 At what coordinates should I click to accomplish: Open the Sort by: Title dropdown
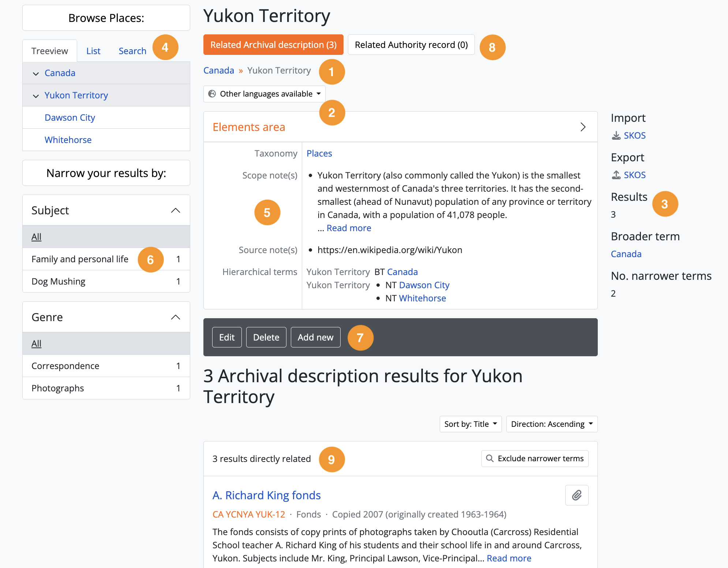470,424
